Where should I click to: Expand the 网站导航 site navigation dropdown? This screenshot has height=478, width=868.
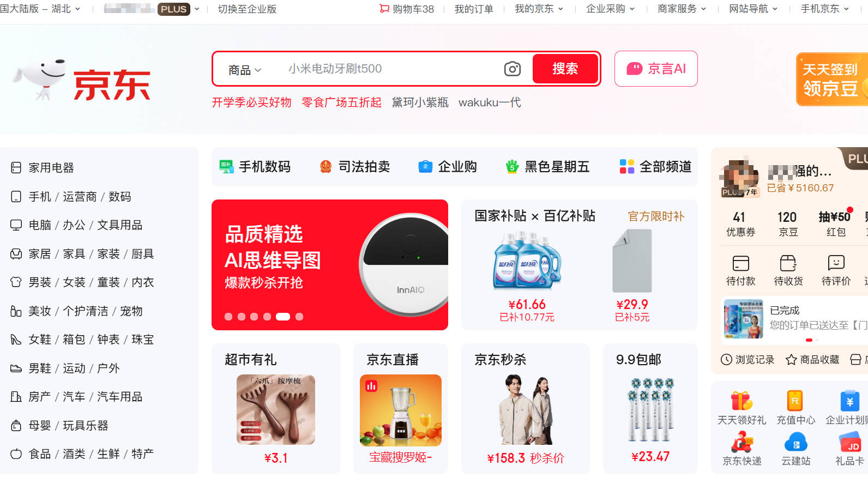pyautogui.click(x=753, y=9)
